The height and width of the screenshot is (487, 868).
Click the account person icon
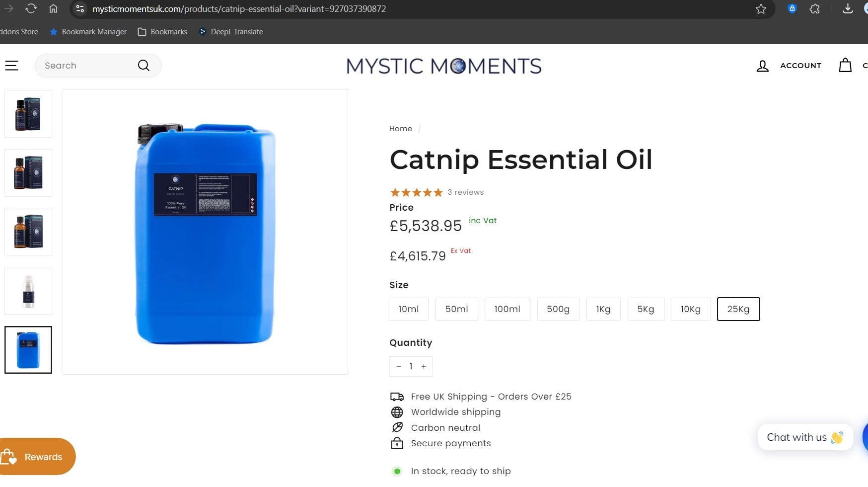[x=763, y=66]
